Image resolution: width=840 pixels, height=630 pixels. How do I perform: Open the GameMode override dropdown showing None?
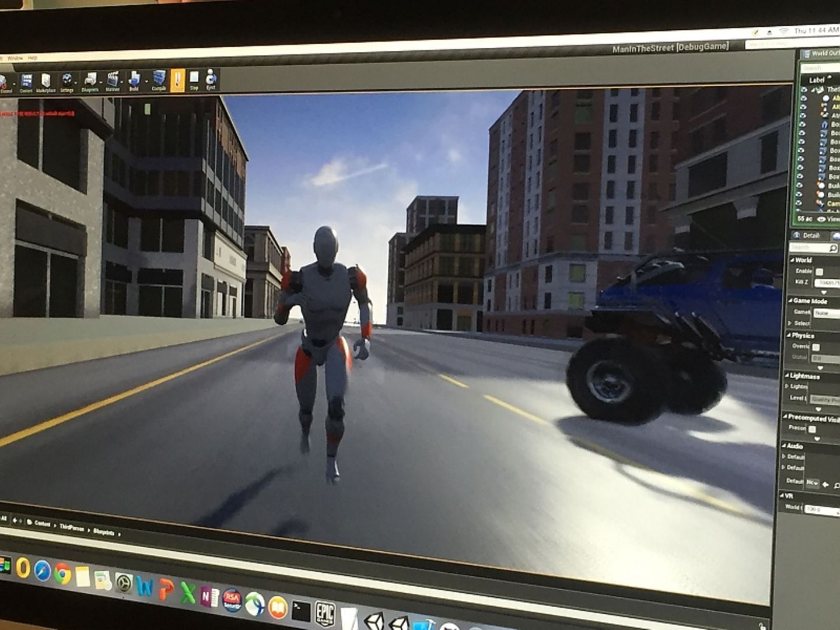click(x=827, y=313)
